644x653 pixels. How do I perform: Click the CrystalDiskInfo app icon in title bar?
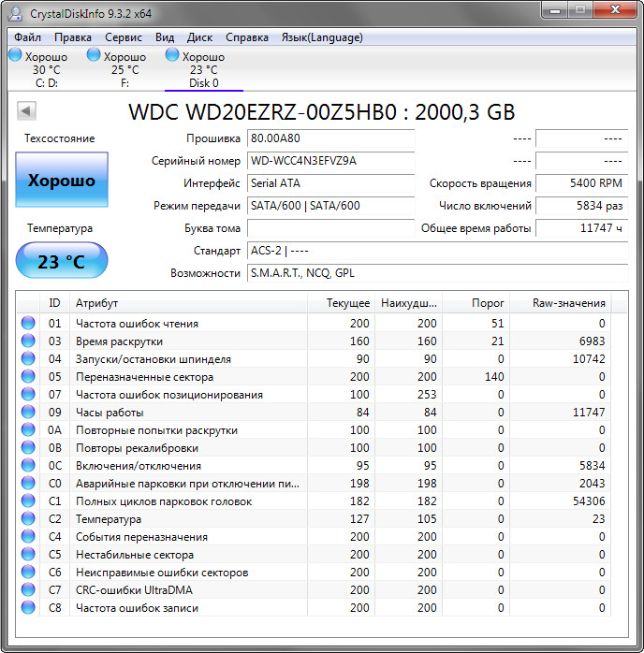[x=15, y=13]
